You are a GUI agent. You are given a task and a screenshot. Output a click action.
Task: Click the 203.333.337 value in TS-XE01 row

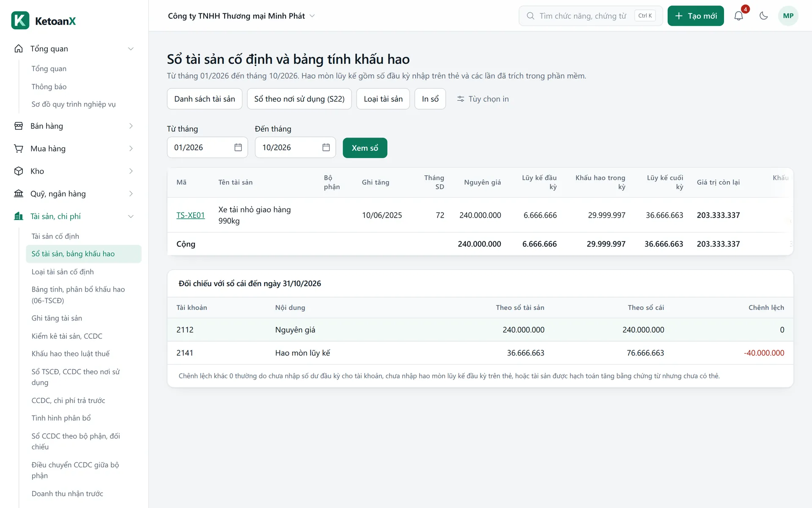point(719,215)
